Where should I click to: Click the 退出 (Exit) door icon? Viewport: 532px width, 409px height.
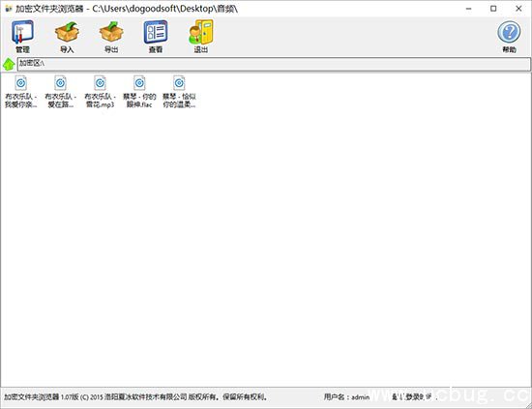tap(200, 37)
